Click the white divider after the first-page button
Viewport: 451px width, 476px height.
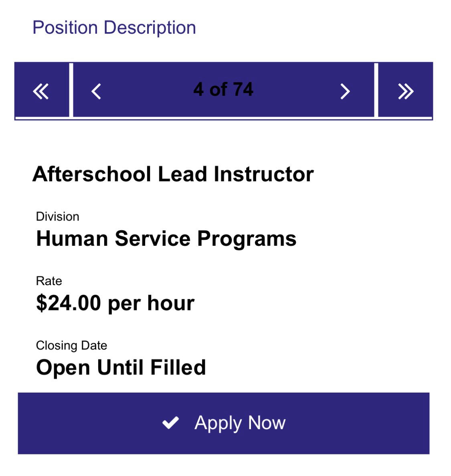[71, 90]
